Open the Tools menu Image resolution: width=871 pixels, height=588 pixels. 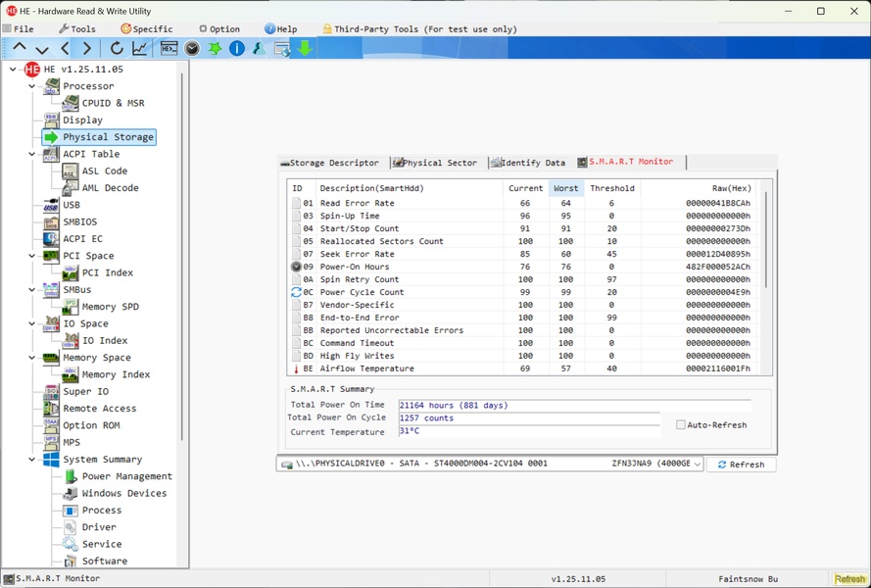[x=76, y=29]
